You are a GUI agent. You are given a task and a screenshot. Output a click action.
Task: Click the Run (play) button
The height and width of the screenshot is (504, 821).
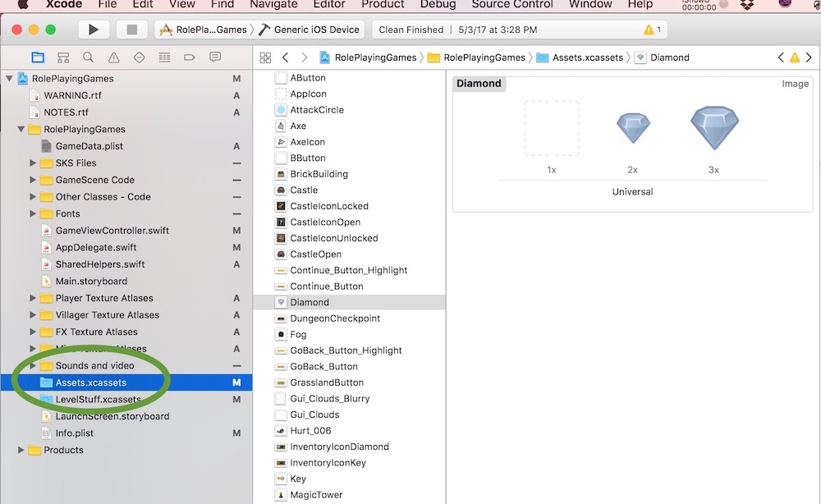[94, 30]
